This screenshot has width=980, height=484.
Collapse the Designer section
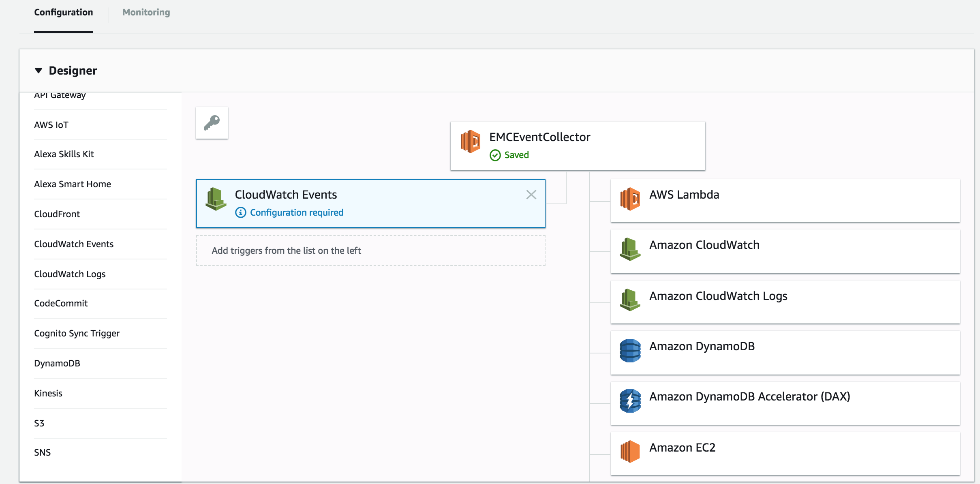[x=39, y=71]
